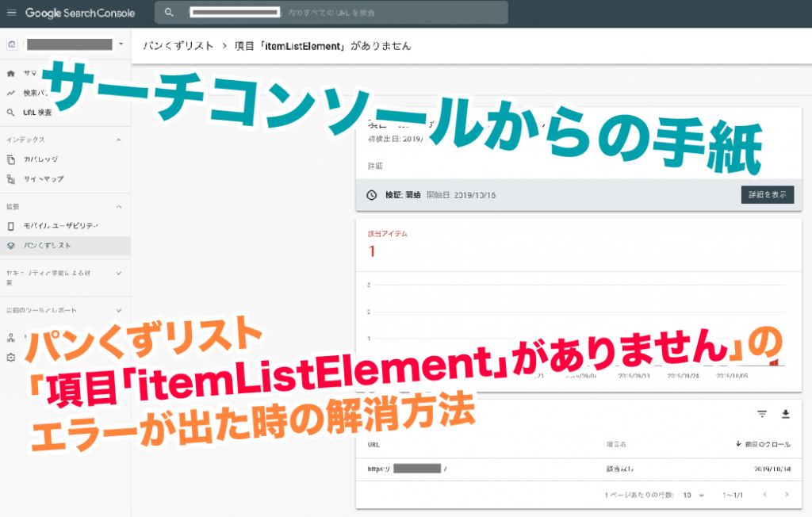Open URL 検査 in the sidebar
The image size is (812, 517).
tap(37, 113)
